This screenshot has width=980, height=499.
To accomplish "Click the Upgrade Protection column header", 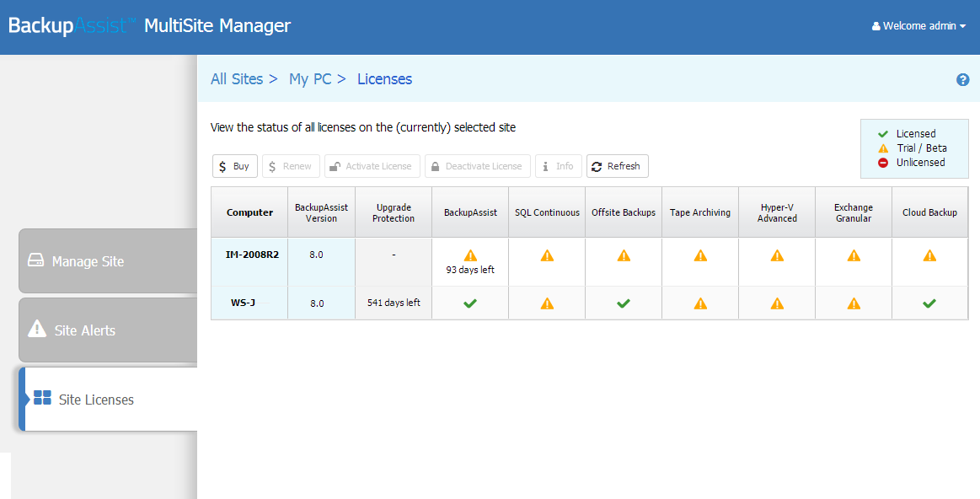I will pyautogui.click(x=394, y=212).
